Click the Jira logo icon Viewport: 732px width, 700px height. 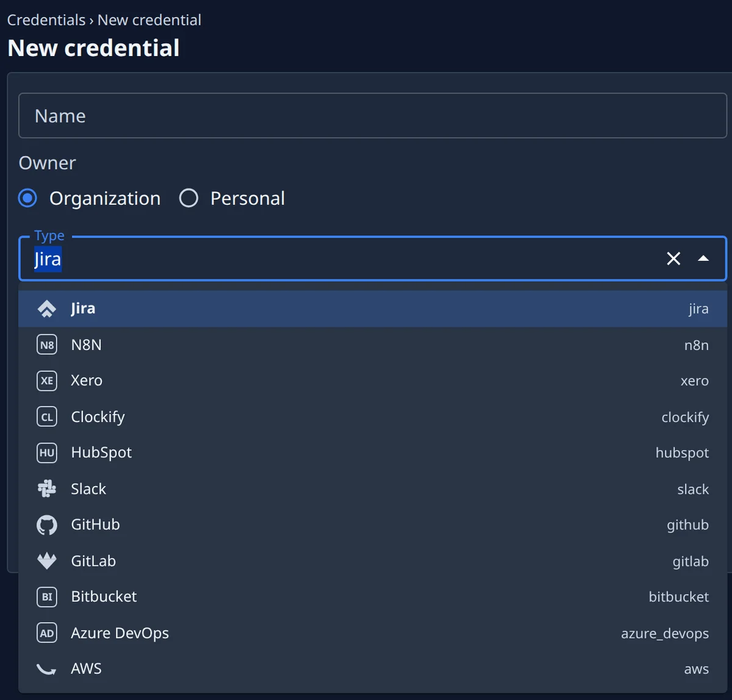tap(47, 309)
